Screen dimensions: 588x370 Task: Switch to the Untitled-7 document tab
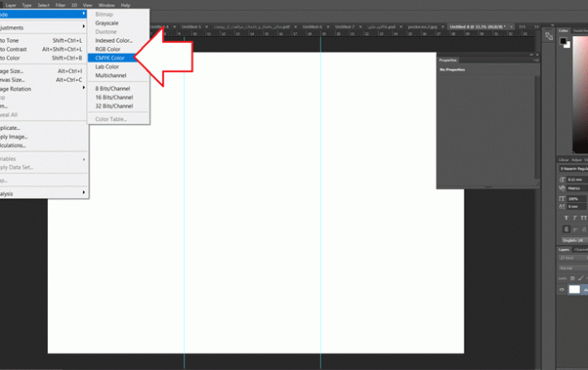point(344,27)
